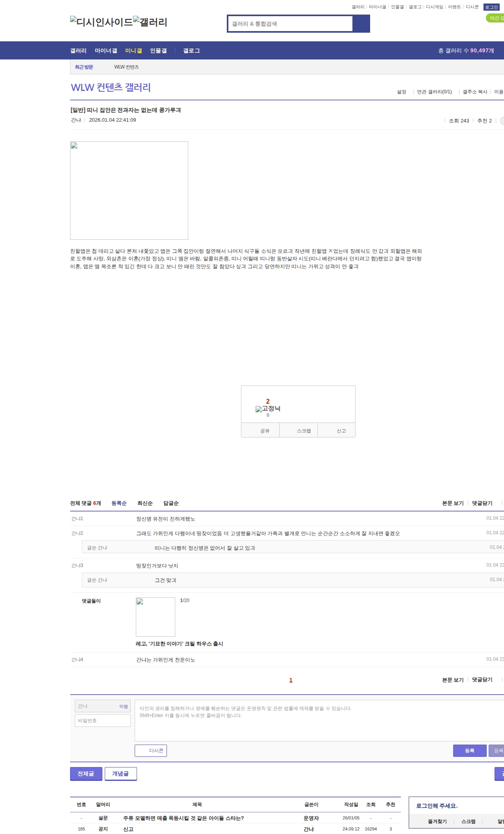Select 미니갤 in the main navigation bar
The height and width of the screenshot is (834, 504).
click(133, 51)
